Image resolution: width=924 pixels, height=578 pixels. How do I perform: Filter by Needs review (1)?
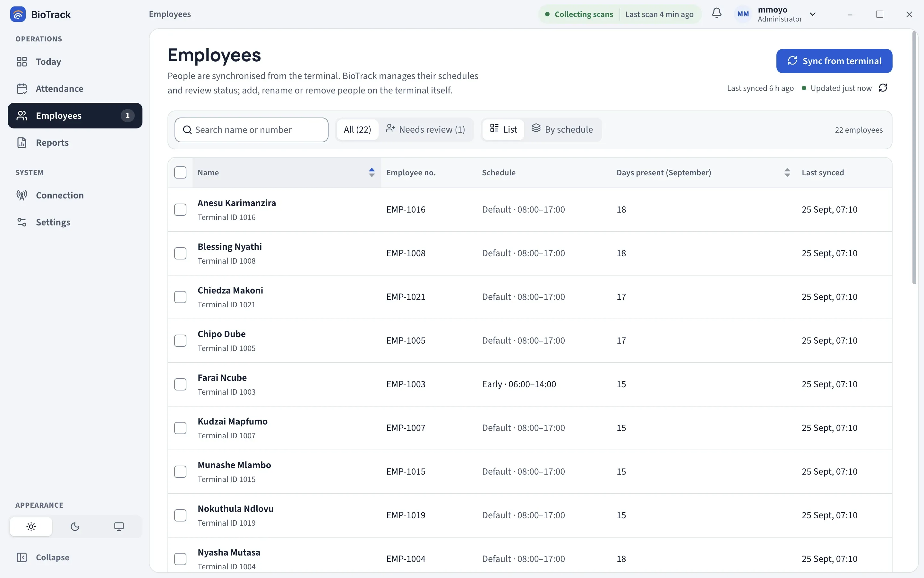(425, 130)
